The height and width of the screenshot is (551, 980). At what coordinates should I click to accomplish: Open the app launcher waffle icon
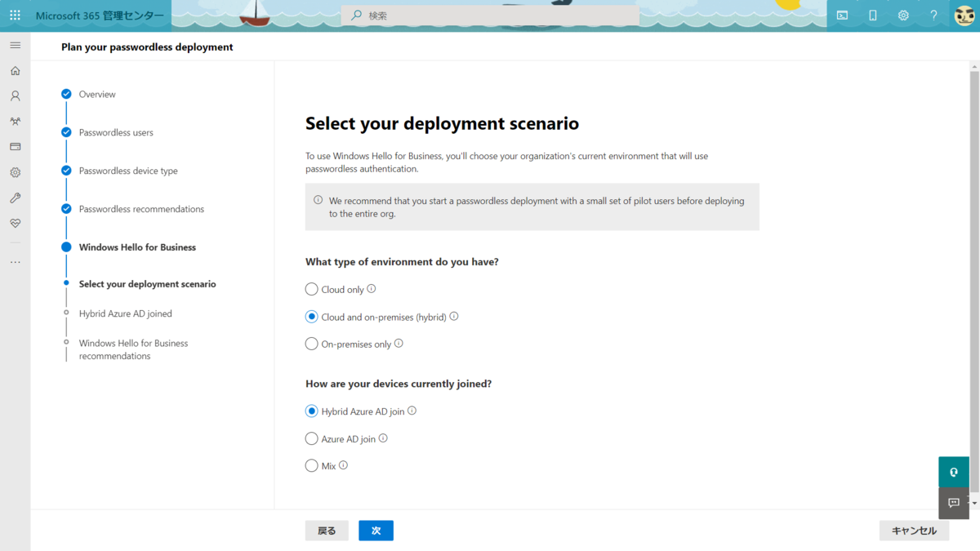point(15,16)
